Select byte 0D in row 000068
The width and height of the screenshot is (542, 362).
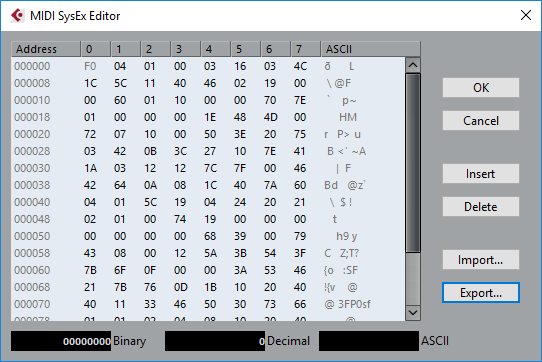coord(180,287)
